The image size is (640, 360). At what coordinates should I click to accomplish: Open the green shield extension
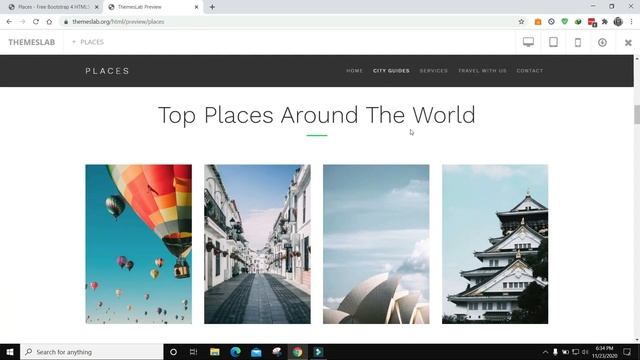point(564,22)
